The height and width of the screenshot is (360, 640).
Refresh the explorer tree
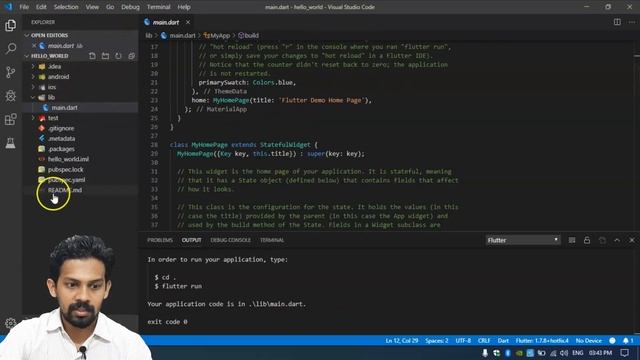[118, 56]
